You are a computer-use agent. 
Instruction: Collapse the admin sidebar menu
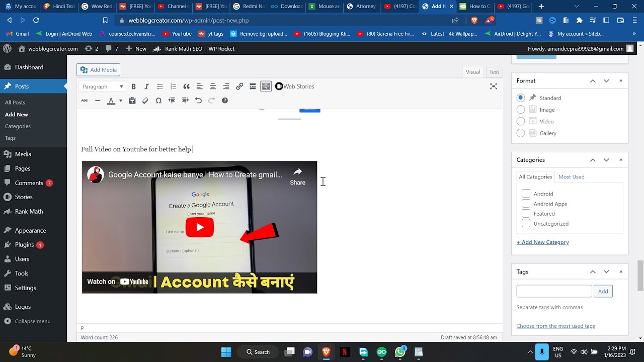click(x=27, y=321)
